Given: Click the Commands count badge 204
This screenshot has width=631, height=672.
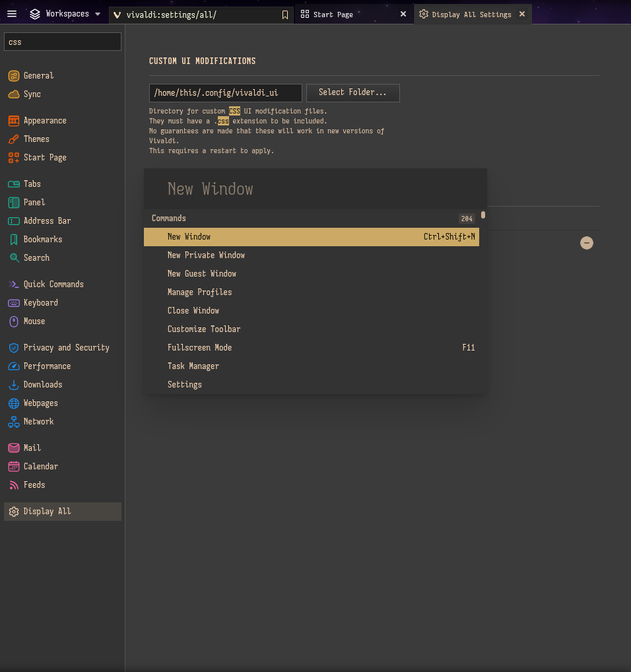Looking at the screenshot, I should (x=467, y=218).
